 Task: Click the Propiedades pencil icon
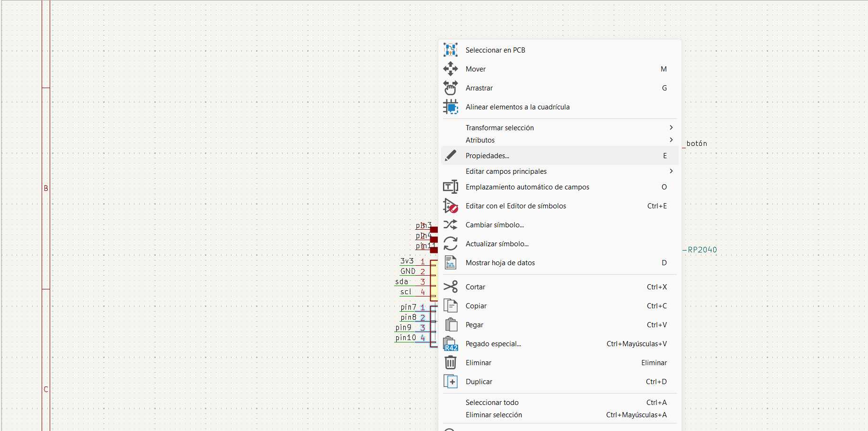coord(451,155)
